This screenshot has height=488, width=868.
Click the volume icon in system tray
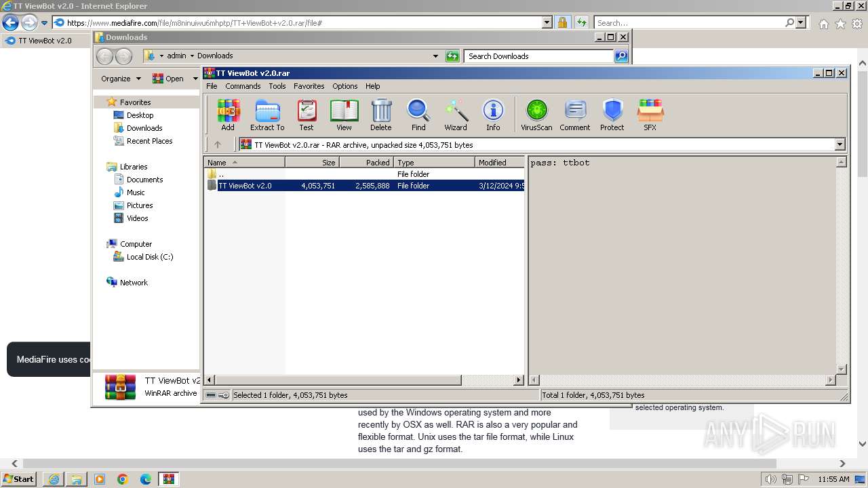[770, 479]
